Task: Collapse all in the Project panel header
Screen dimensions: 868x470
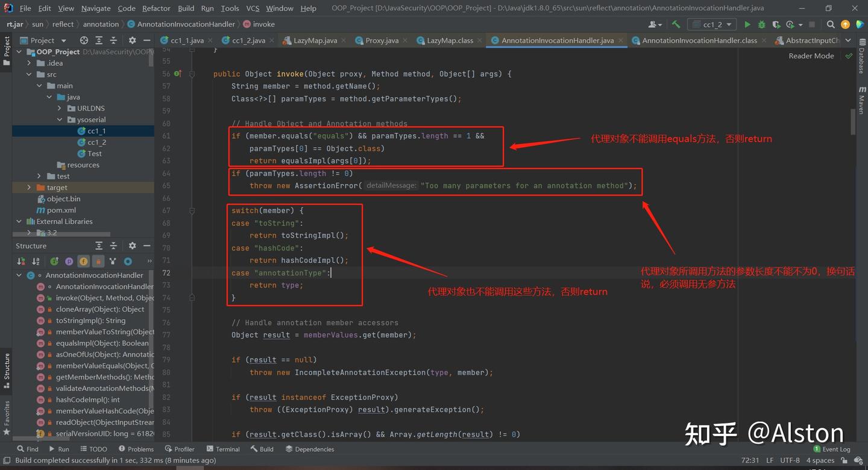Action: click(114, 40)
